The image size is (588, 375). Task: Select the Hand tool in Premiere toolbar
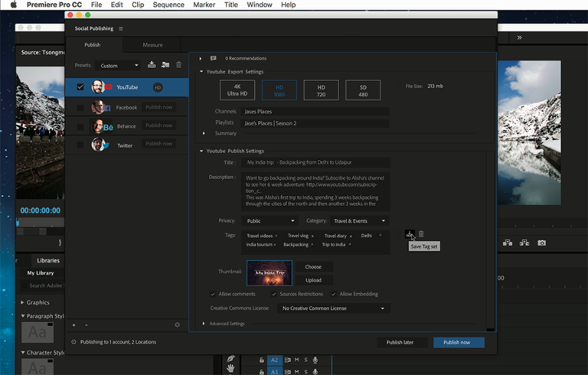pos(230,368)
